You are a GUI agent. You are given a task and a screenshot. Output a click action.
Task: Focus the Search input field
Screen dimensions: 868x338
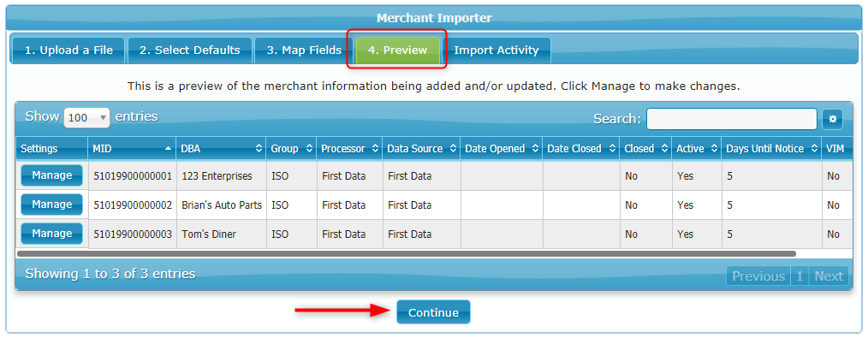click(x=731, y=119)
